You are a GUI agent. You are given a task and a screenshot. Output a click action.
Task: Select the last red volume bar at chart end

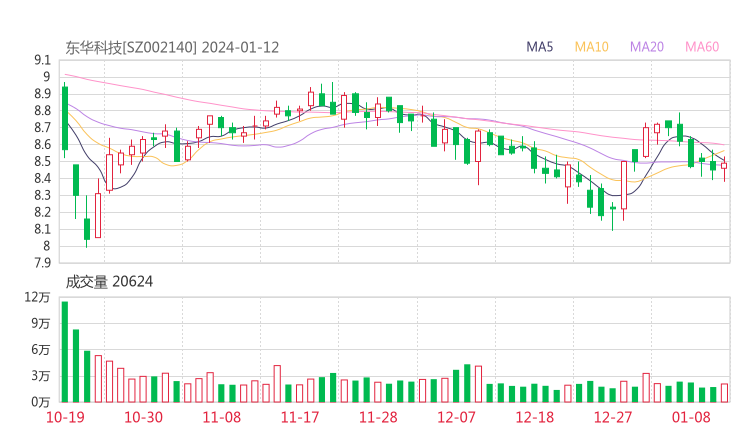724,393
